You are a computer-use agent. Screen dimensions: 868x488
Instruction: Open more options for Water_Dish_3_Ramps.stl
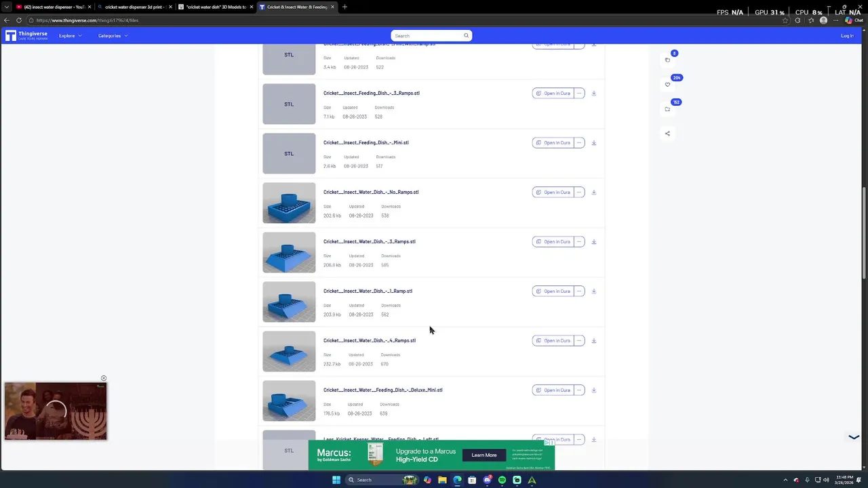pos(579,242)
